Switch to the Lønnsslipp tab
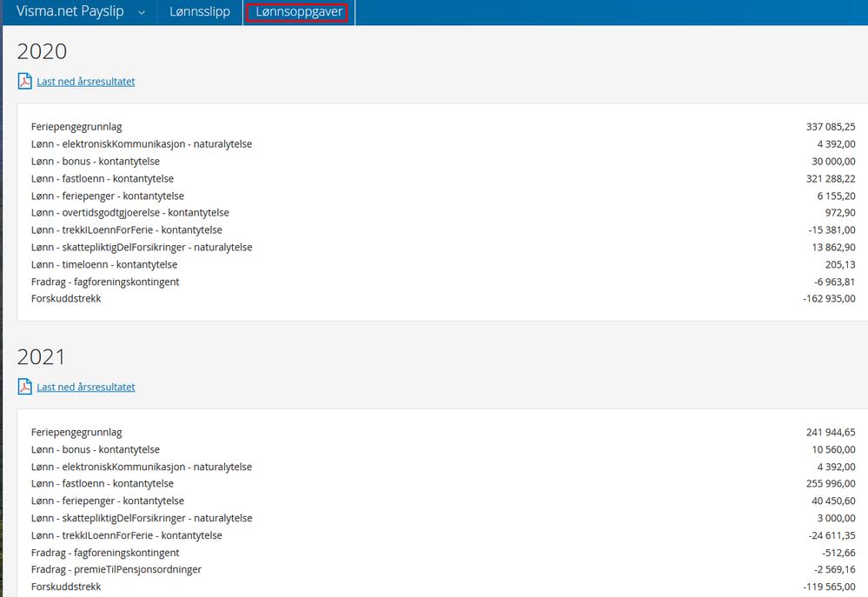The width and height of the screenshot is (868, 597). (200, 11)
